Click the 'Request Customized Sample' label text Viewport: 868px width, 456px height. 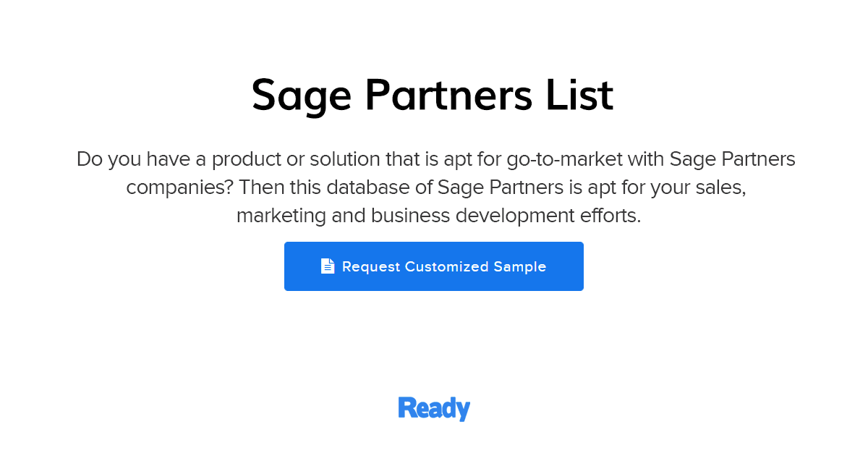[x=444, y=266]
